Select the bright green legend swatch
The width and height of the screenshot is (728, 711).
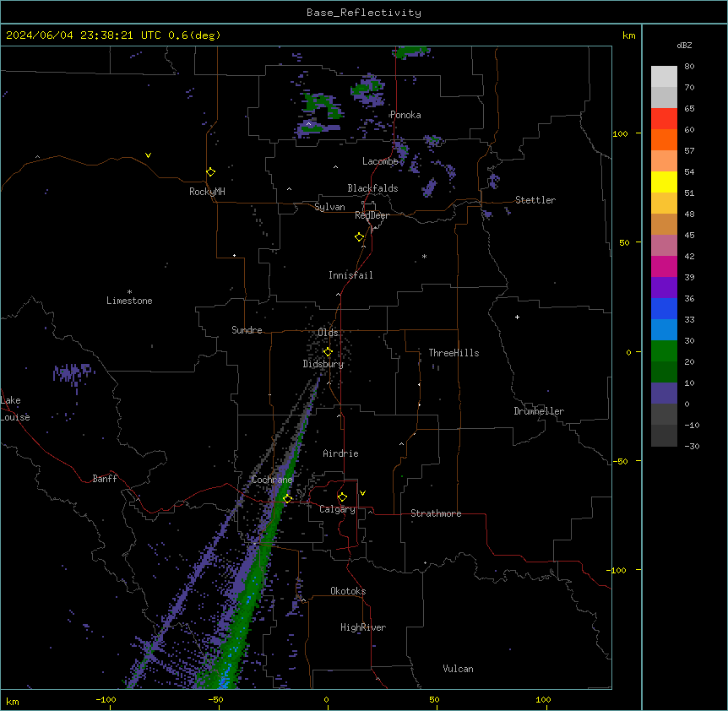click(664, 351)
